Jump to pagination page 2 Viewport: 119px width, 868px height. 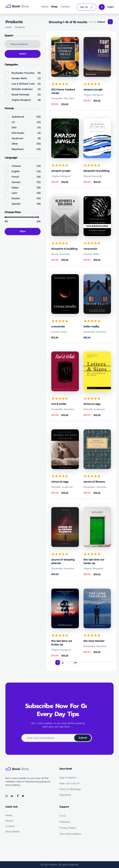pyautogui.click(x=63, y=662)
